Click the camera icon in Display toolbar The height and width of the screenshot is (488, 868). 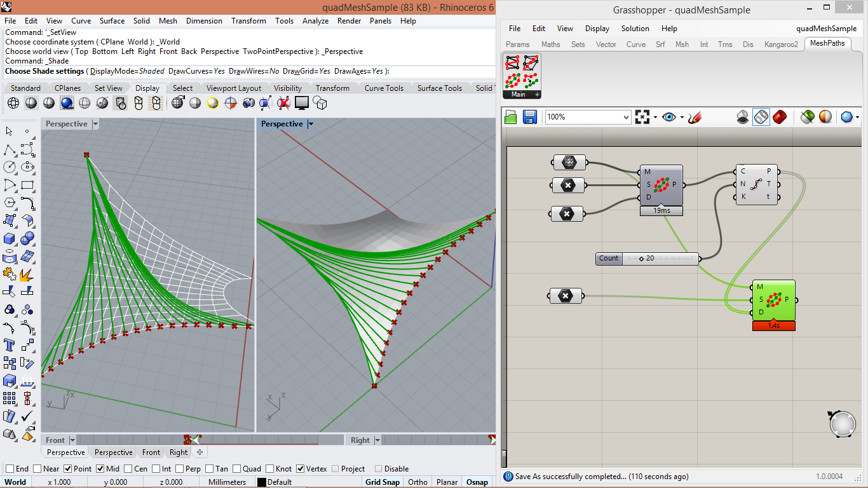point(248,103)
